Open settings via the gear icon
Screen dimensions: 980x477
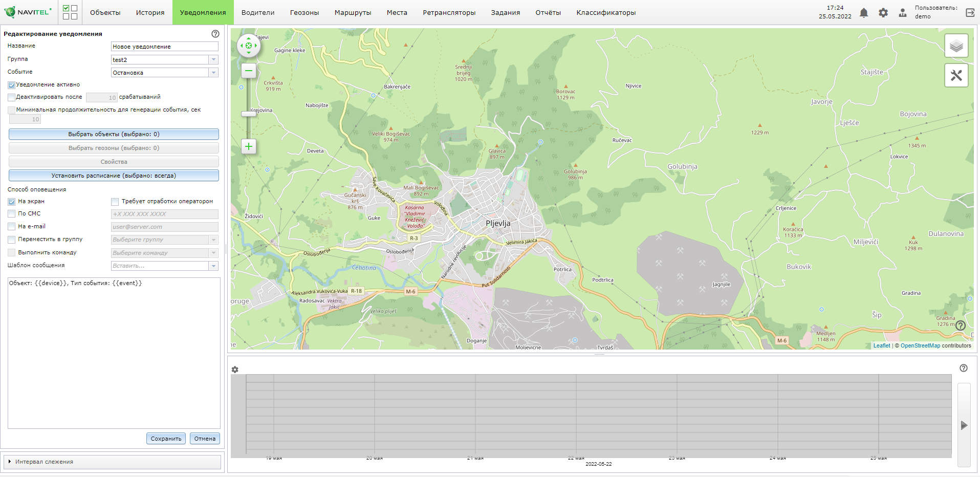883,13
